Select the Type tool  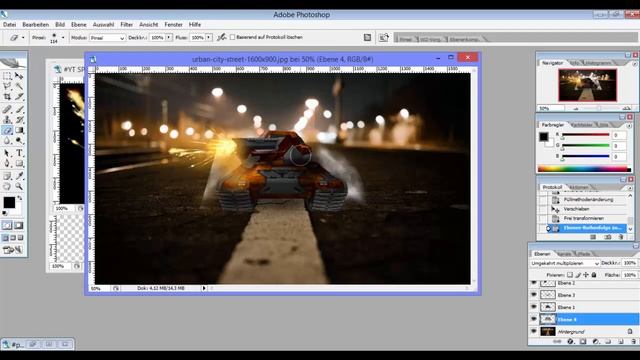[x=19, y=153]
